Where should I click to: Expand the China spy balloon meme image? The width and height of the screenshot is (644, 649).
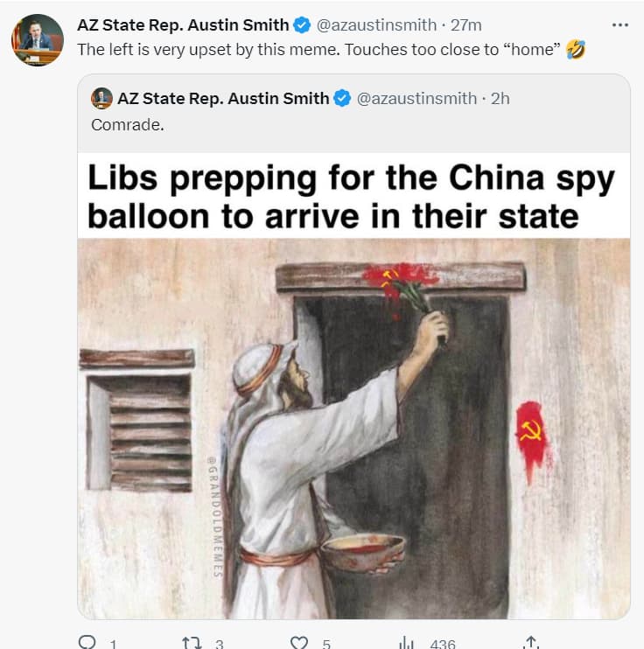coord(353,387)
